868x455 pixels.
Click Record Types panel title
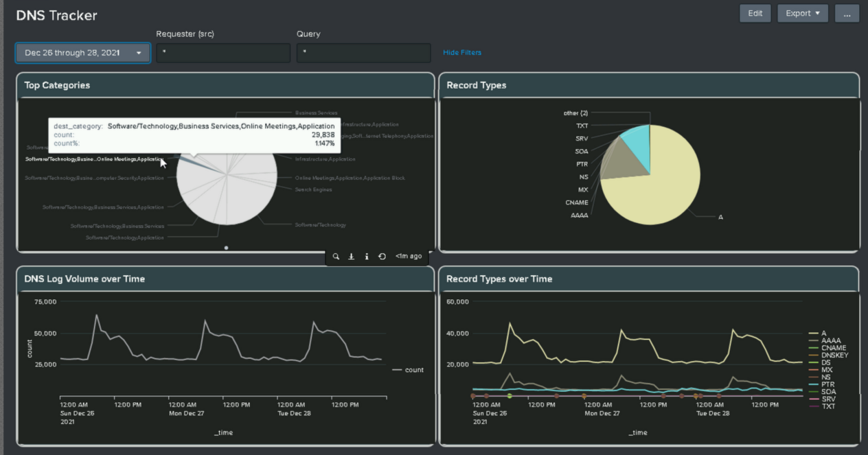pos(477,85)
